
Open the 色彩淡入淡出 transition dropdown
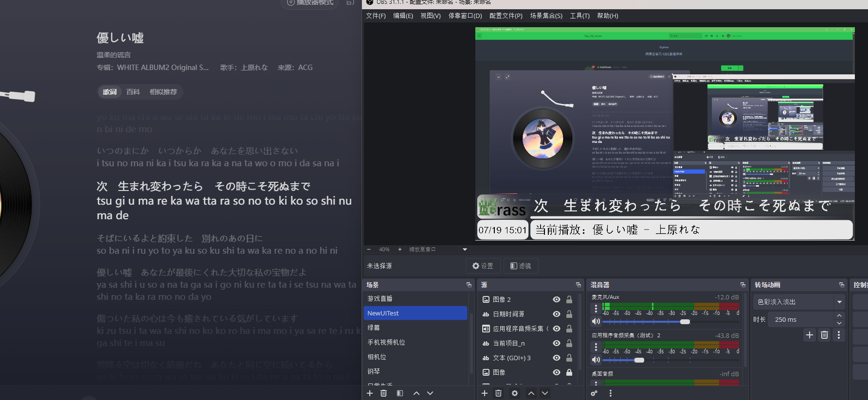point(839,302)
